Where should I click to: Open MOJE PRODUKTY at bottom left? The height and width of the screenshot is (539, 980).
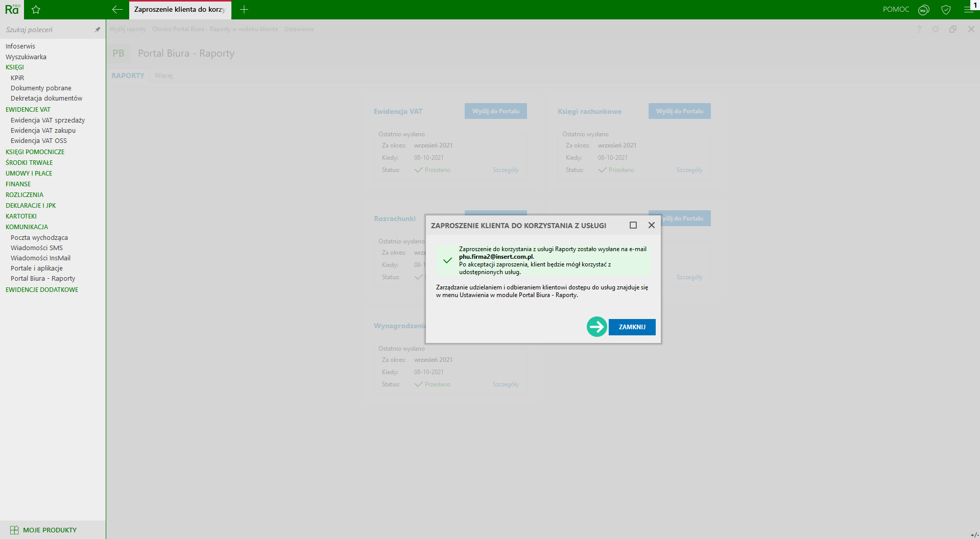point(50,530)
